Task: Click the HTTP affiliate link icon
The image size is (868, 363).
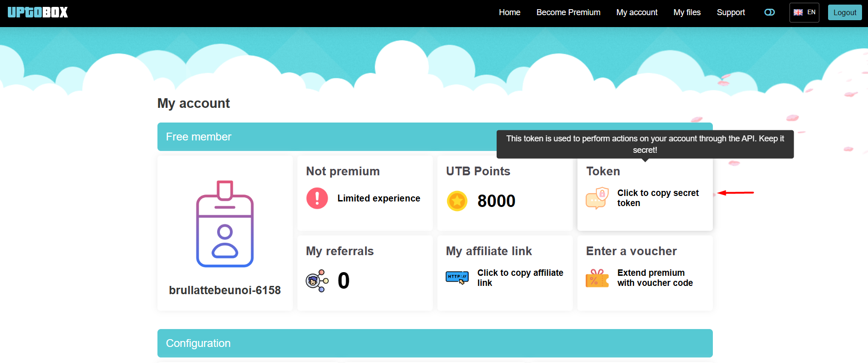Action: point(457,278)
